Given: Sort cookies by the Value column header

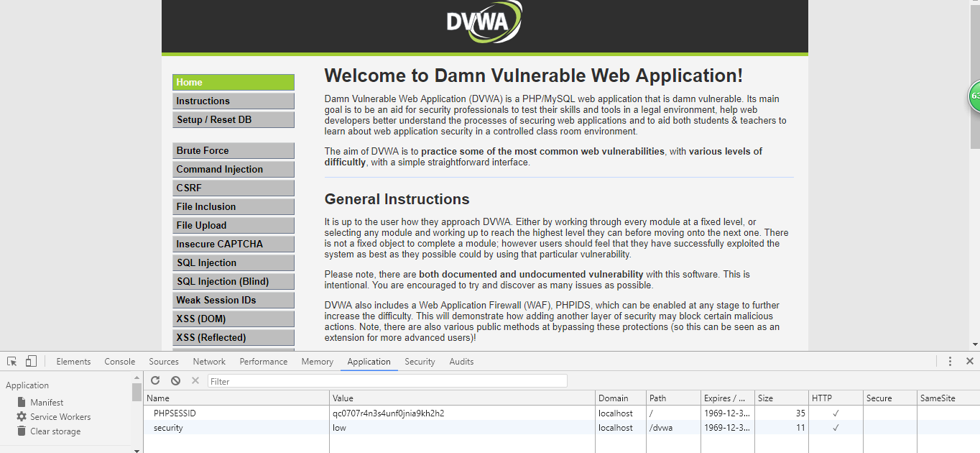Looking at the screenshot, I should coord(463,398).
